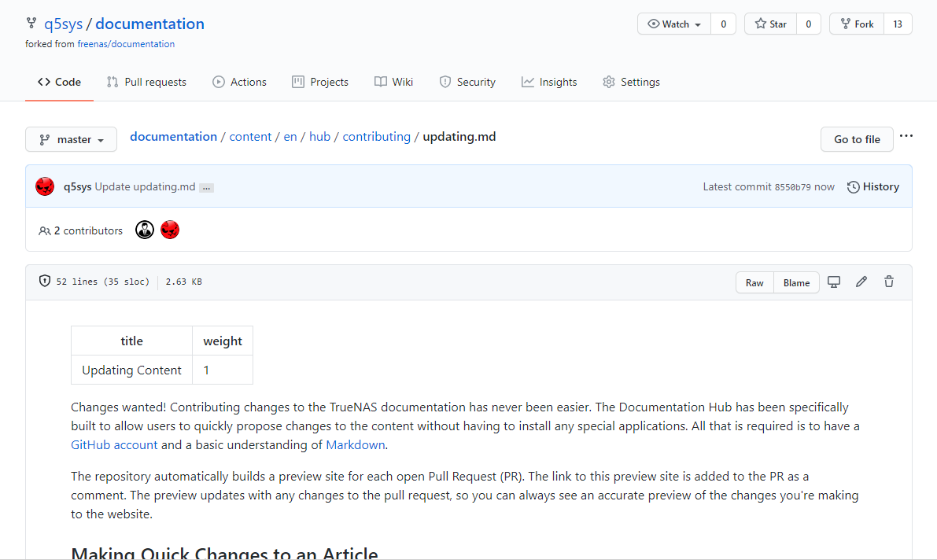
Task: Click the History clock link
Action: [872, 186]
